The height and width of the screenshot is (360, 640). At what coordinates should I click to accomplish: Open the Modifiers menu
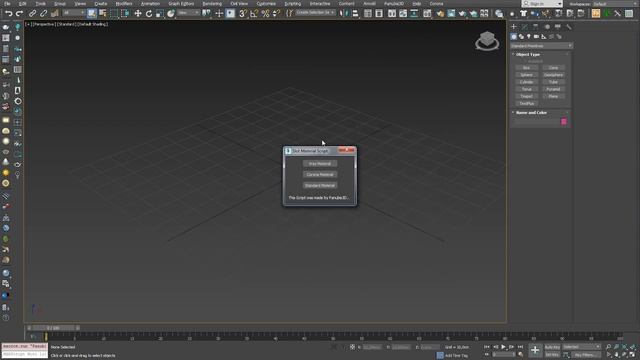124,4
